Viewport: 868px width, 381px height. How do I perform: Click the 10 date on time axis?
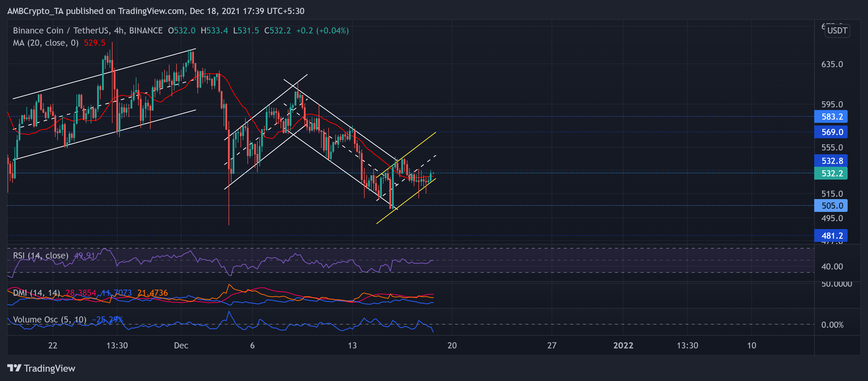click(x=751, y=345)
